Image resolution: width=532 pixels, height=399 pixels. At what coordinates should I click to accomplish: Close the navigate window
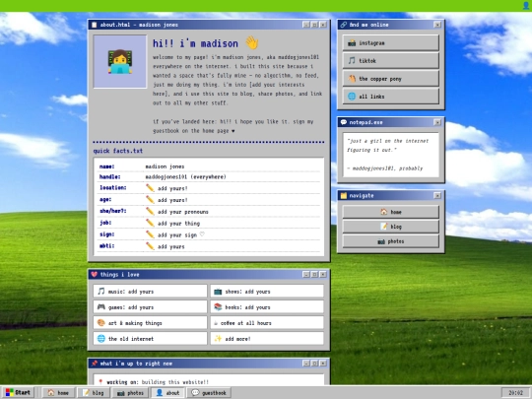coord(437,195)
